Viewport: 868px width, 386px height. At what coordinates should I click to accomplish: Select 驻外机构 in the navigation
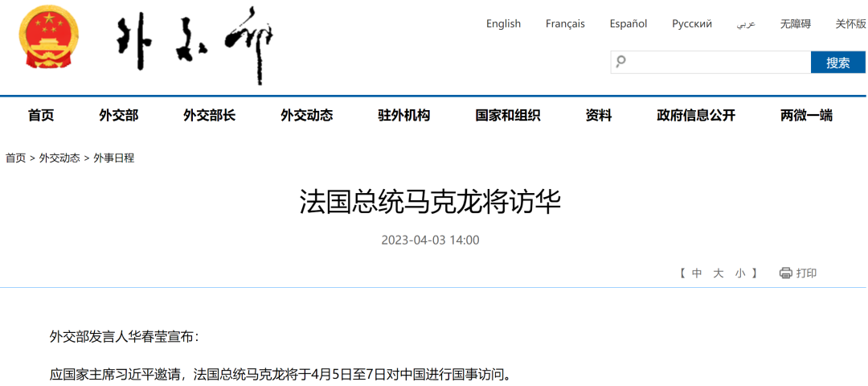click(x=403, y=116)
